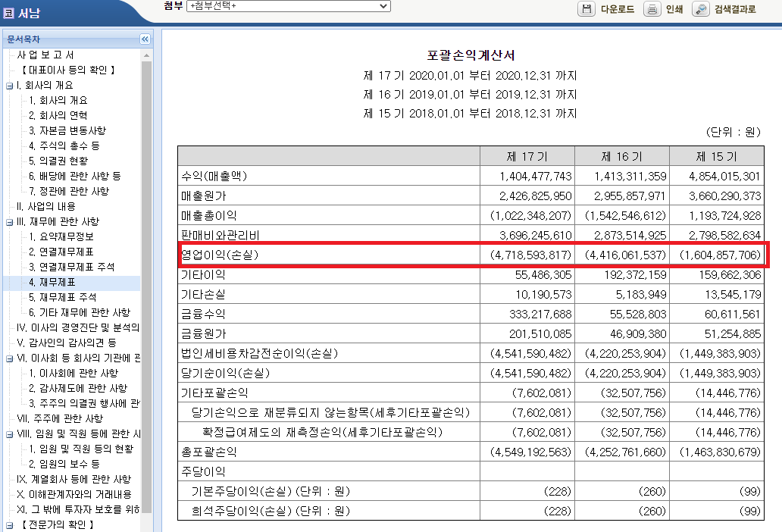Screen dimensions: 782x532
Task: Click the 인쇄 print label
Action: point(674,9)
